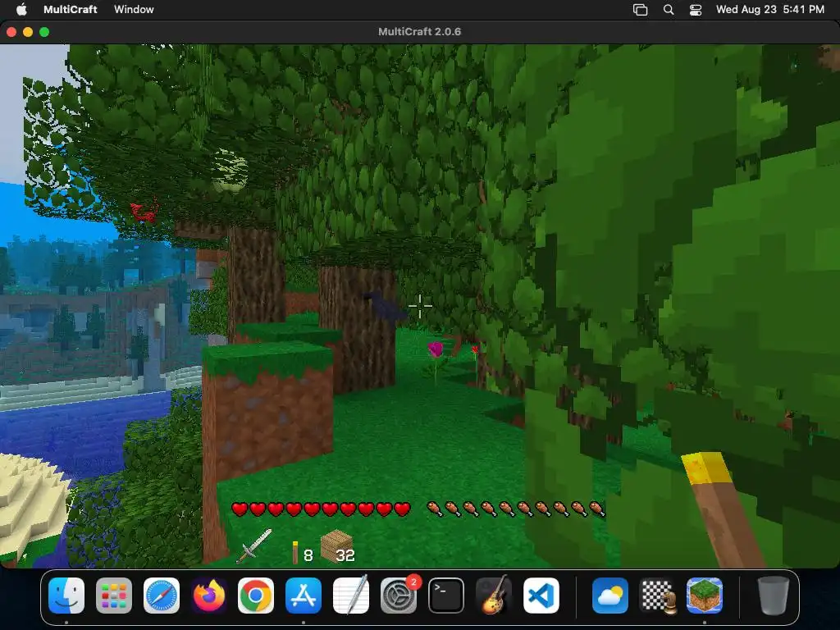Launch Firefox from the Dock
Screen dimensions: 840x630
click(x=209, y=596)
